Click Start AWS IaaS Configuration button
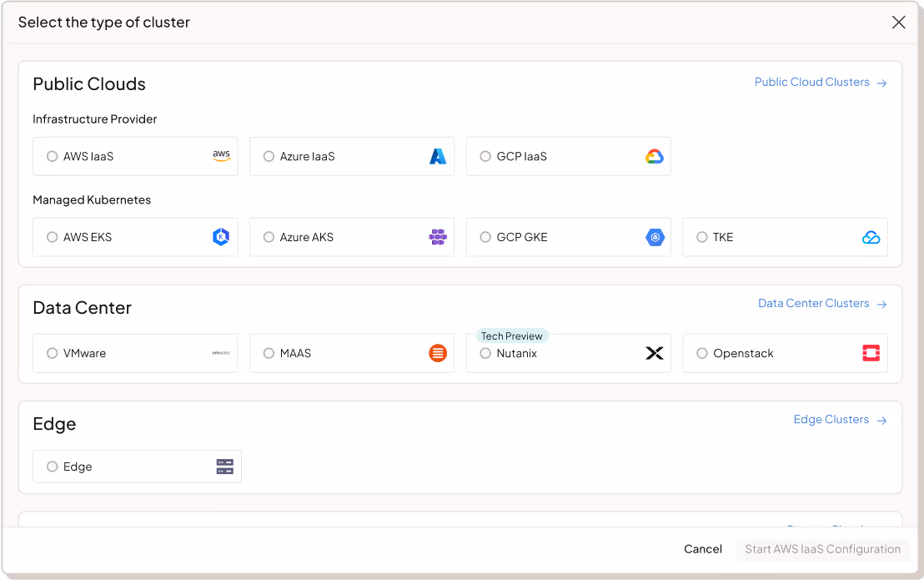The height and width of the screenshot is (580, 924). (822, 549)
